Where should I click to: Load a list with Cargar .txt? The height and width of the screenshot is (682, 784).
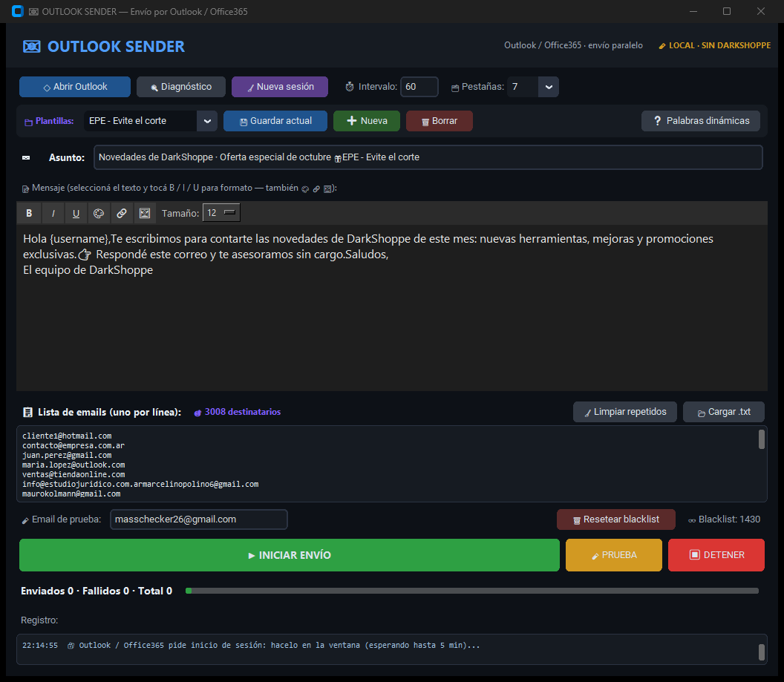coord(724,412)
